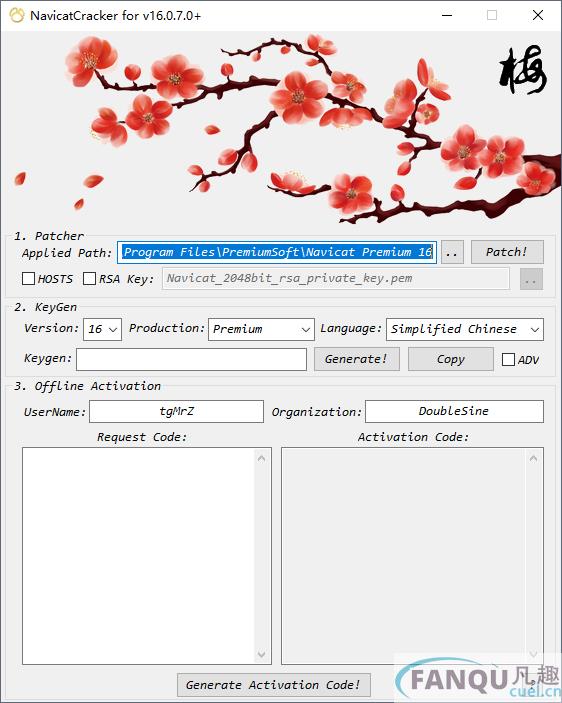
Task: Close the NavicatCracker window
Action: (x=538, y=15)
